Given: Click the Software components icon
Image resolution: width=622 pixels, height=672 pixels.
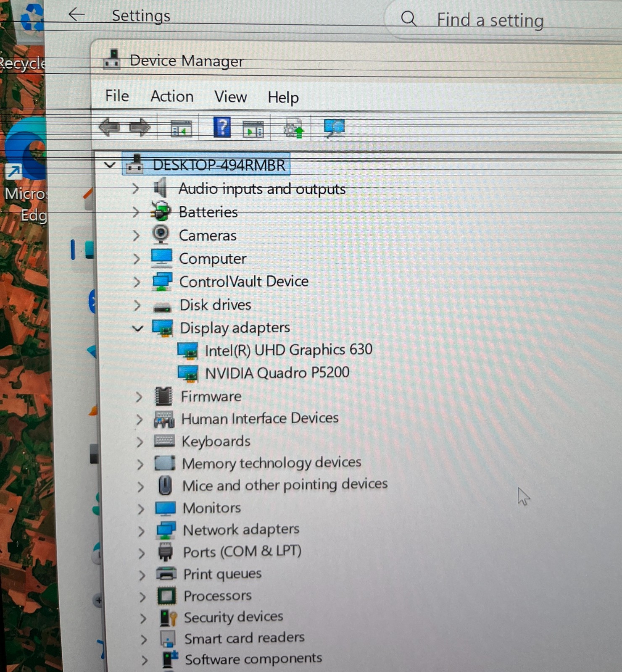Looking at the screenshot, I should pyautogui.click(x=170, y=659).
